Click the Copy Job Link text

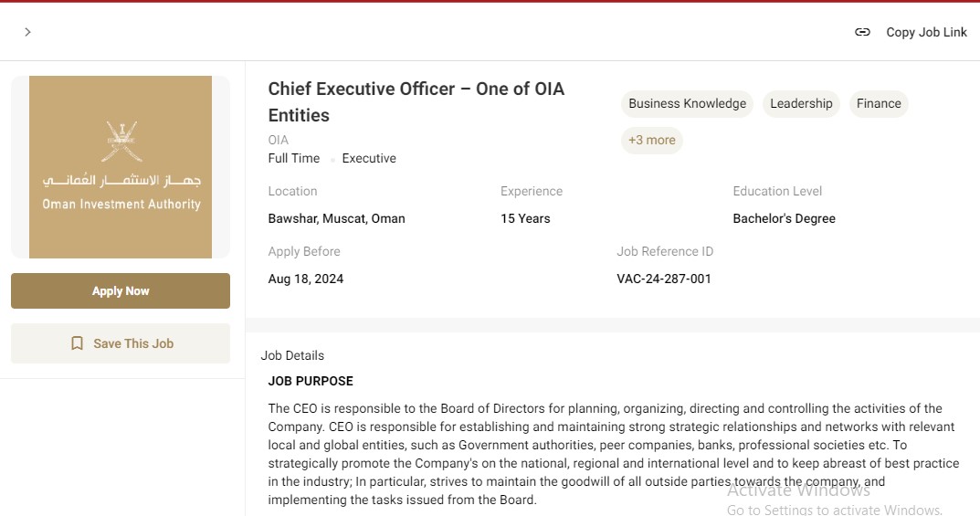point(926,32)
